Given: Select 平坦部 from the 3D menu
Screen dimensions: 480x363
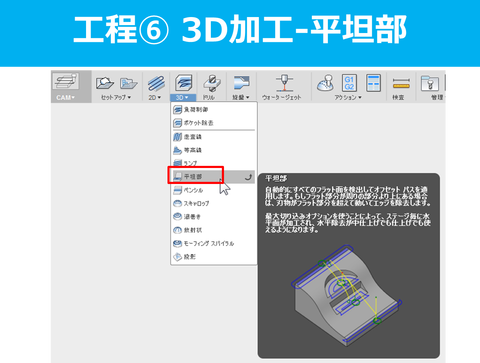Looking at the screenshot, I should pos(214,177).
